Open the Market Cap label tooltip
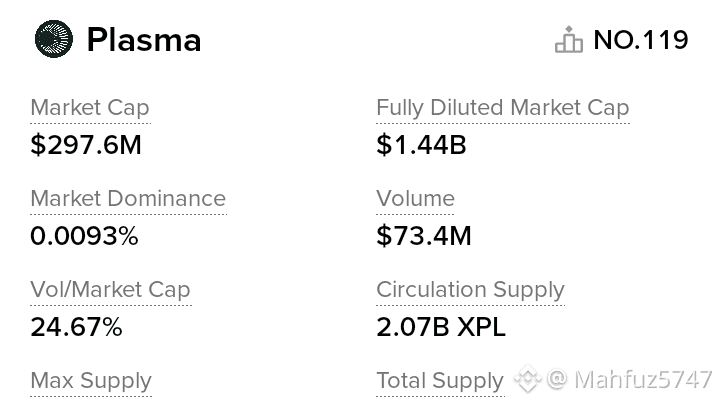 tap(90, 108)
